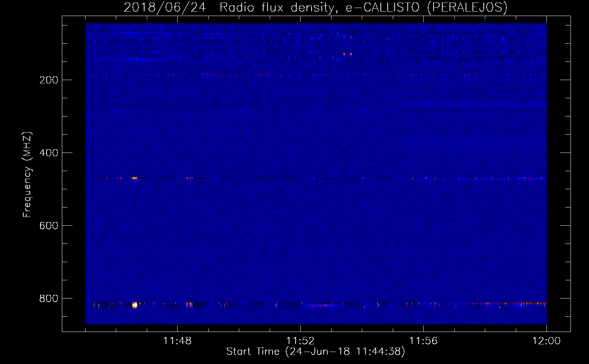Select the 600 frequency axis label

coord(49,226)
